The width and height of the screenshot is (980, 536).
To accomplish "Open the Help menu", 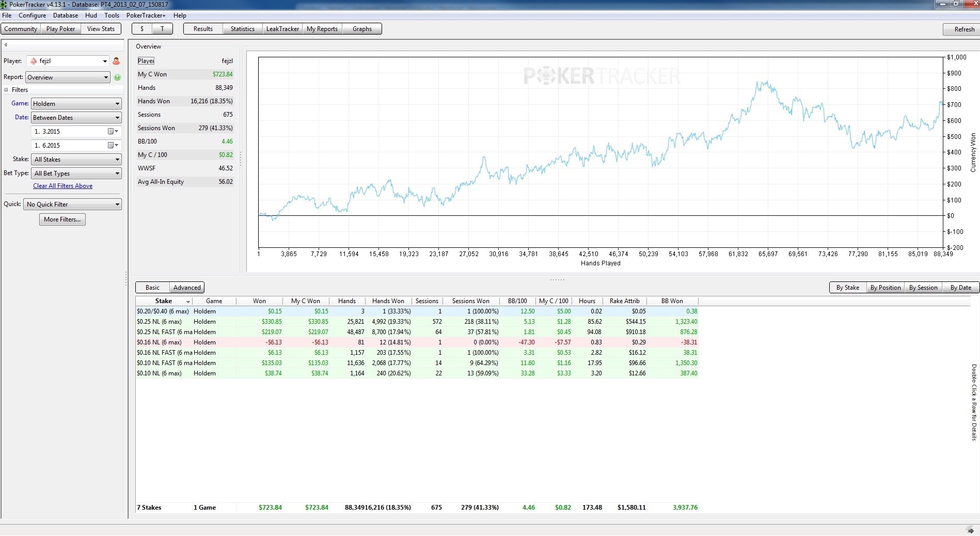I will click(x=180, y=15).
